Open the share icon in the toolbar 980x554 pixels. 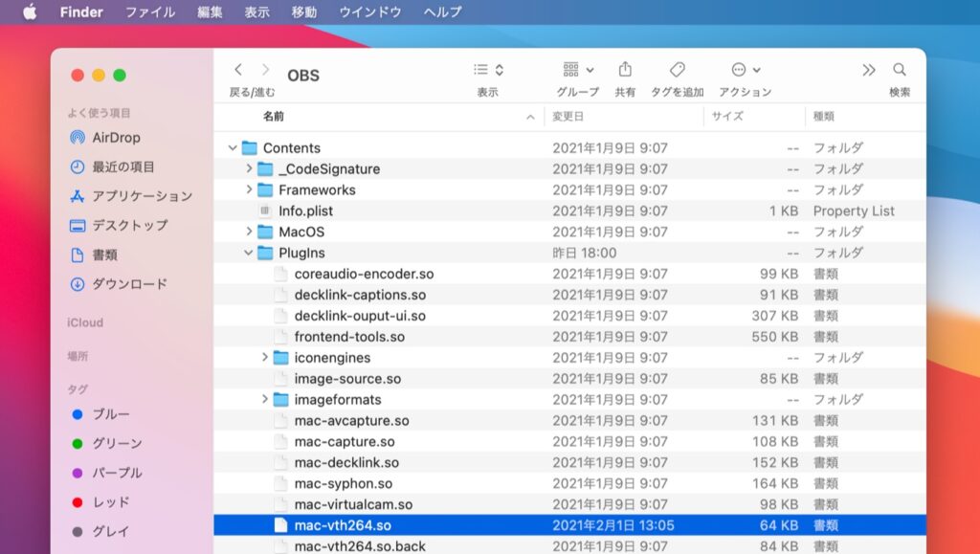(625, 69)
